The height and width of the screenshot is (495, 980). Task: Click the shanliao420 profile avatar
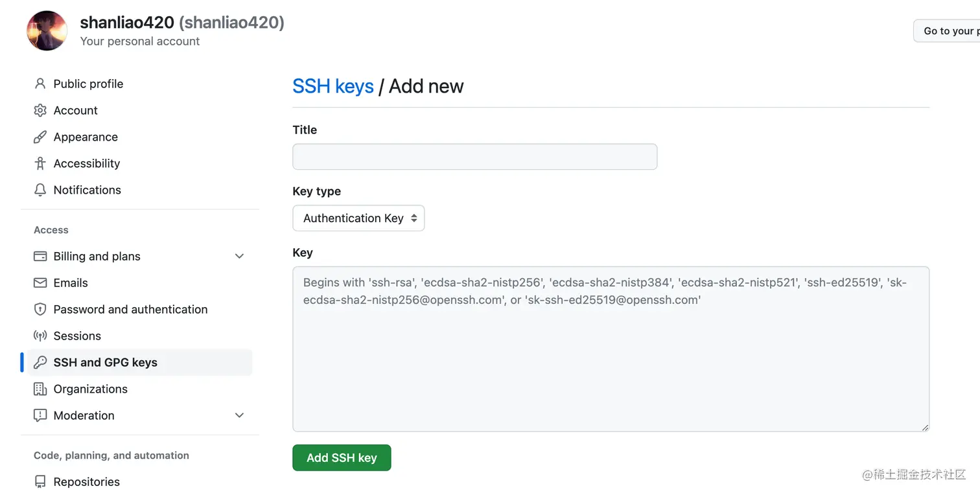pos(47,30)
